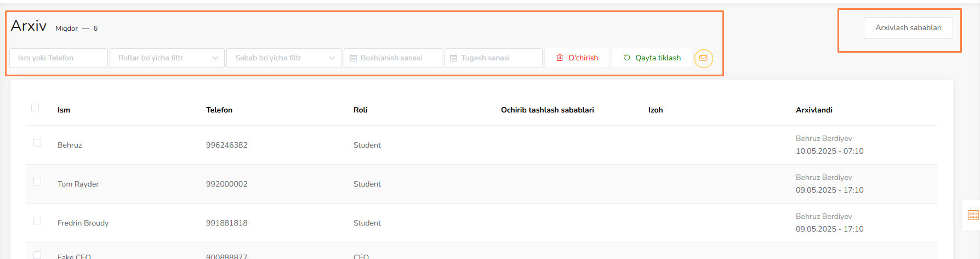Click the Ism column header
Viewport: 980px width, 259px height.
pos(64,110)
